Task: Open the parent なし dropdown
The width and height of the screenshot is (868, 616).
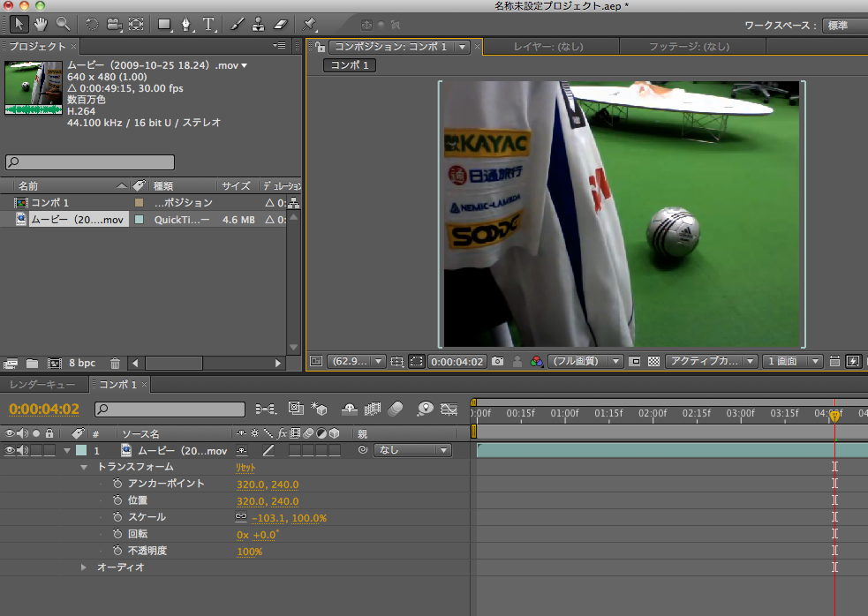Action: 412,450
